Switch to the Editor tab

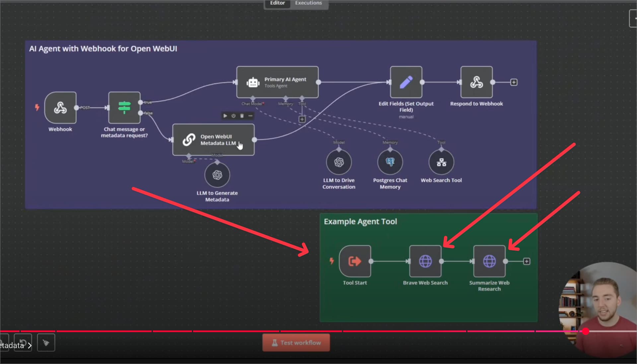click(277, 3)
